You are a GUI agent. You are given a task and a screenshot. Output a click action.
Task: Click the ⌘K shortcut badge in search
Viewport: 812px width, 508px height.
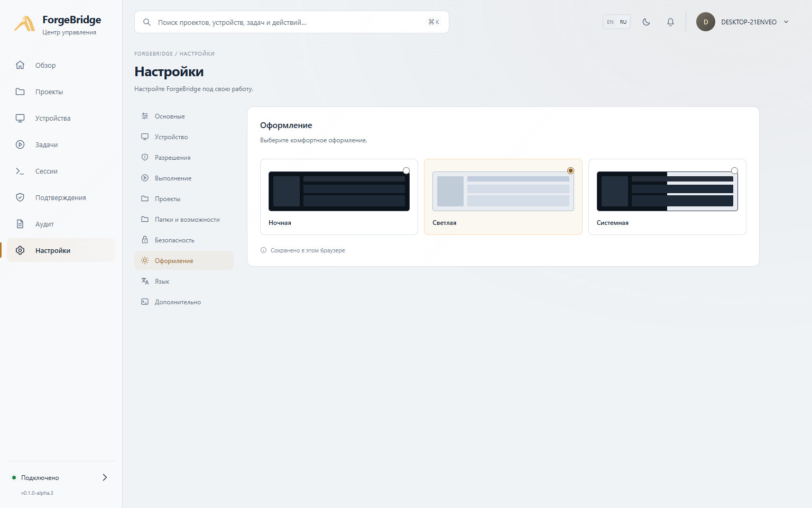click(x=434, y=22)
